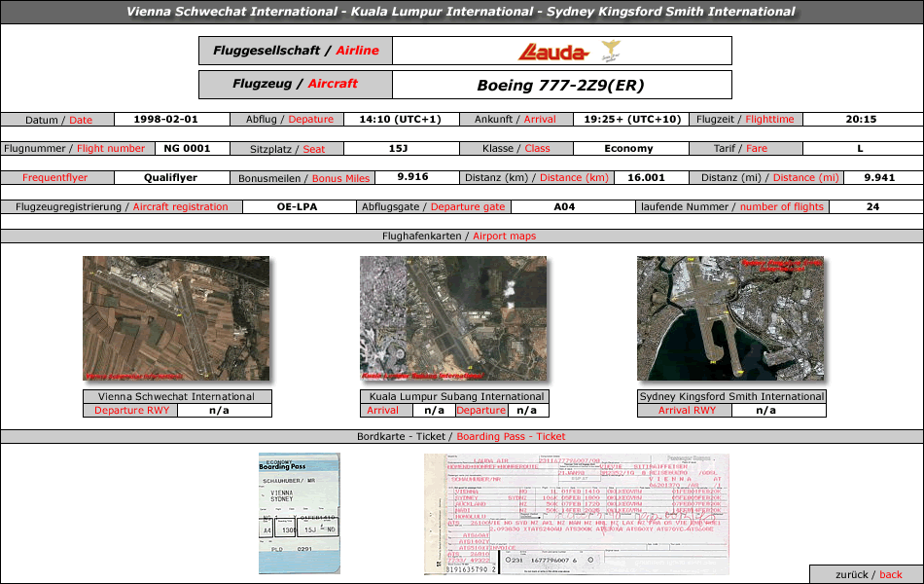The height and width of the screenshot is (584, 924).
Task: Click the Datum / Date label
Action: pos(57,120)
